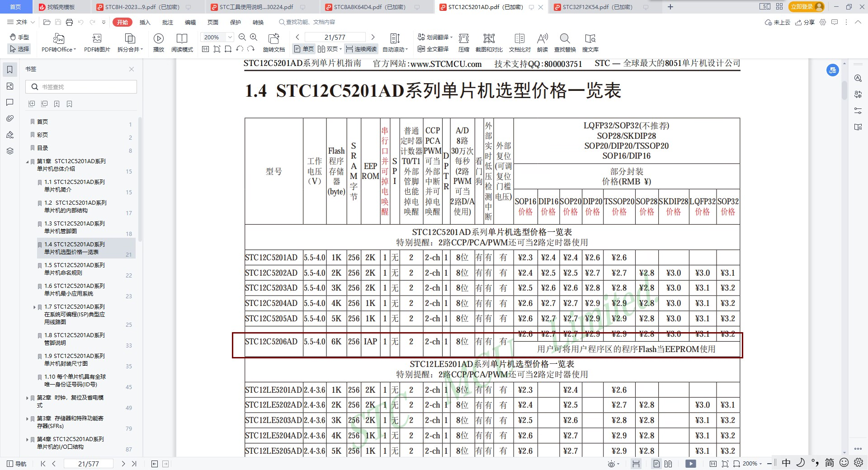This screenshot has height=470, width=868.
Task: Expand 第3章 存储器和特殊功能寄存器 bookmark
Action: coord(28,418)
